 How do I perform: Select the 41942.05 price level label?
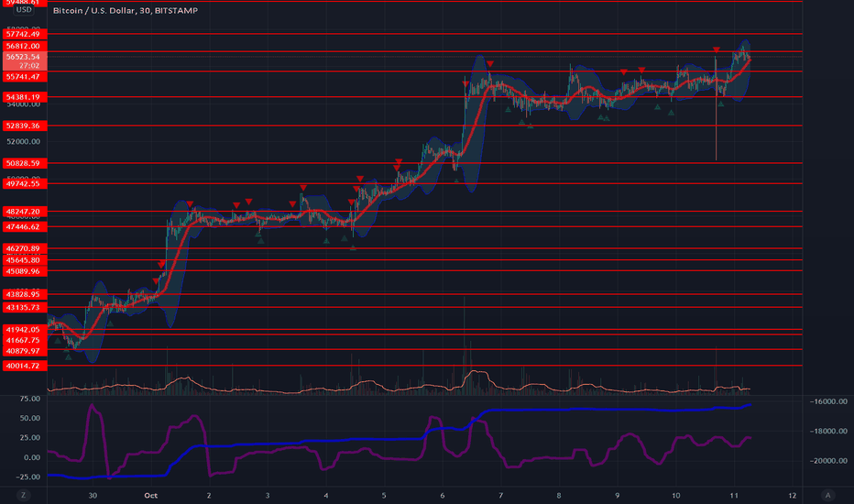[25, 330]
